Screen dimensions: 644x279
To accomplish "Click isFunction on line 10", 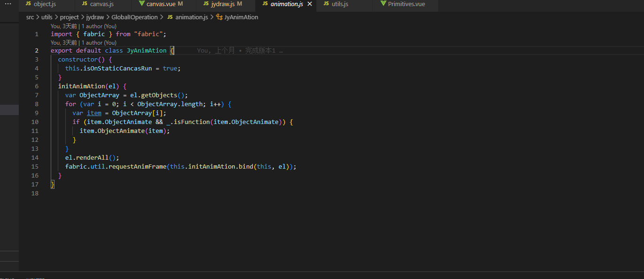I will pos(192,122).
